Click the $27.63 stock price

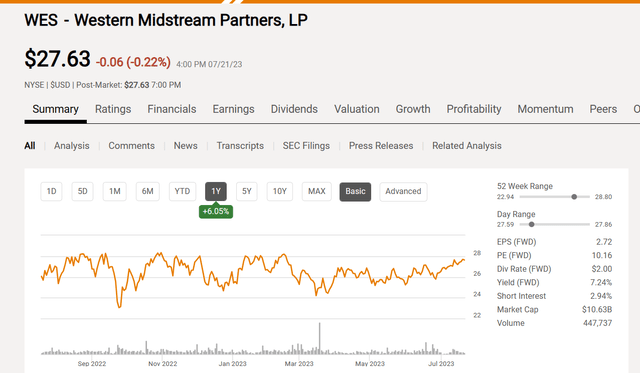(x=57, y=59)
